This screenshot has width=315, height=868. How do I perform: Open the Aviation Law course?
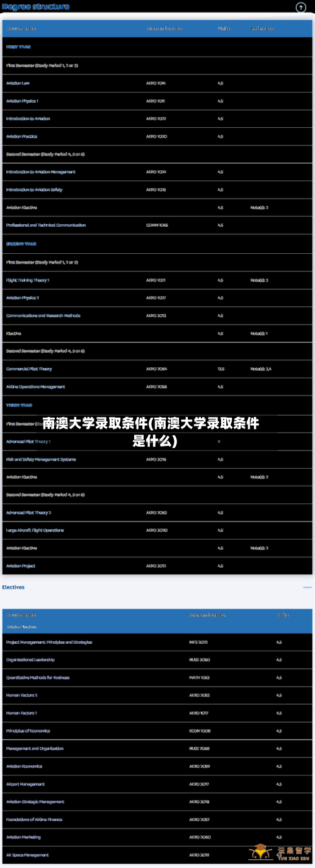(18, 83)
